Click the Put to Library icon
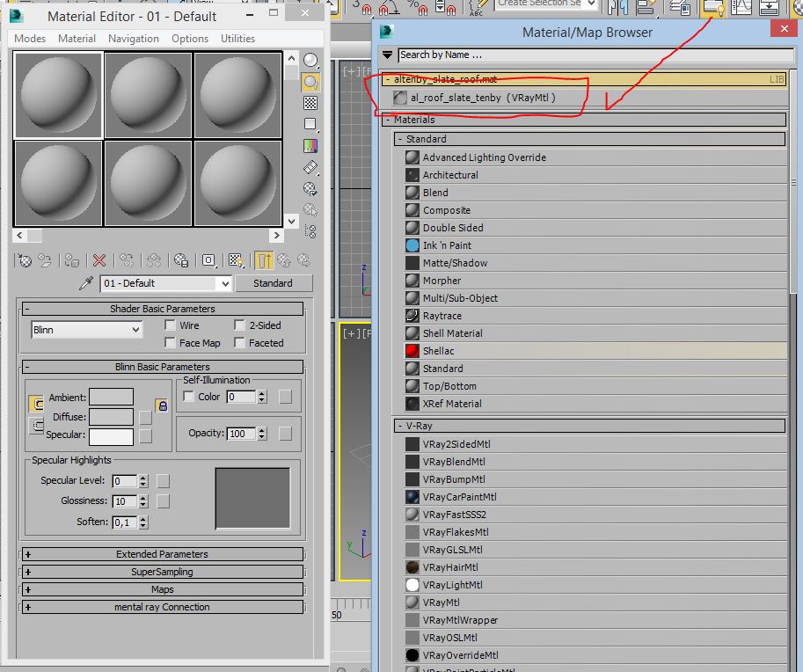The width and height of the screenshot is (803, 672). [x=180, y=260]
